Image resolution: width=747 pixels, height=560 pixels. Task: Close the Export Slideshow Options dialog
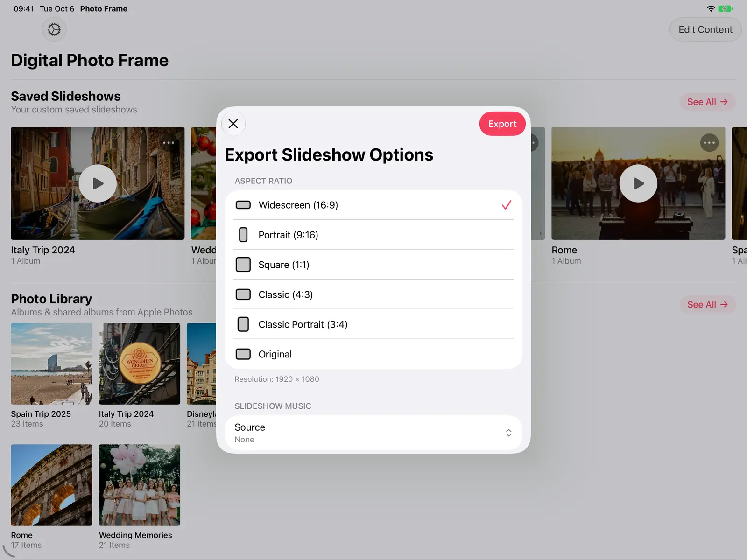pos(233,124)
